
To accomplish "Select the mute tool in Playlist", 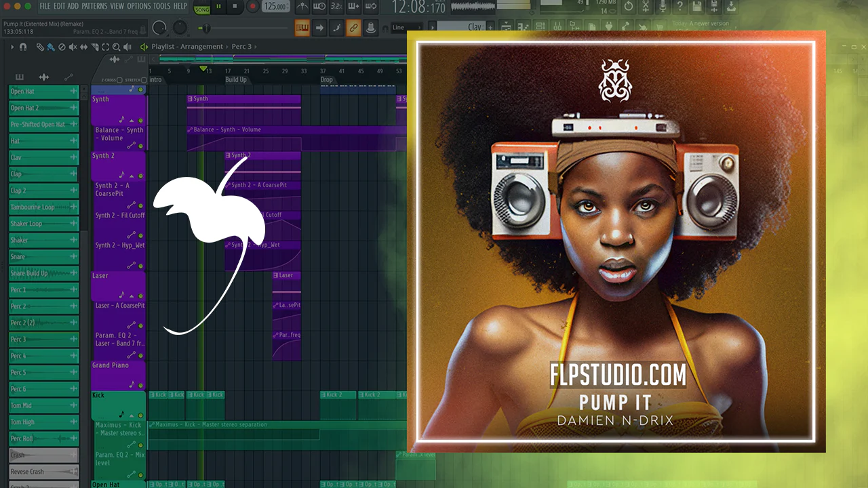I will (x=73, y=47).
